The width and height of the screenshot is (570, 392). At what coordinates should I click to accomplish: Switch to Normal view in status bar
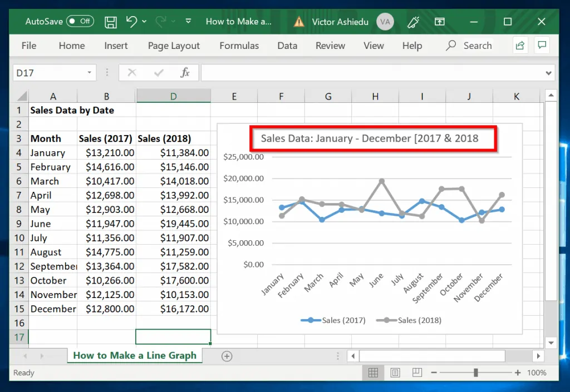pos(374,373)
